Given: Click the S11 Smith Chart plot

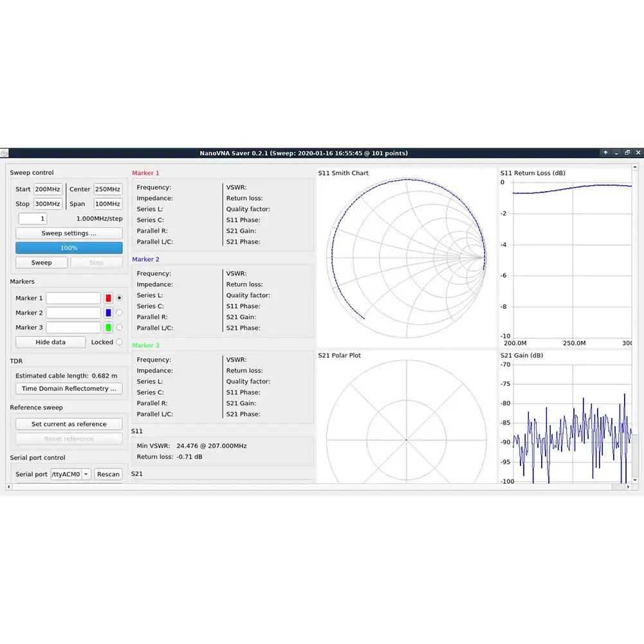Looking at the screenshot, I should (x=406, y=258).
